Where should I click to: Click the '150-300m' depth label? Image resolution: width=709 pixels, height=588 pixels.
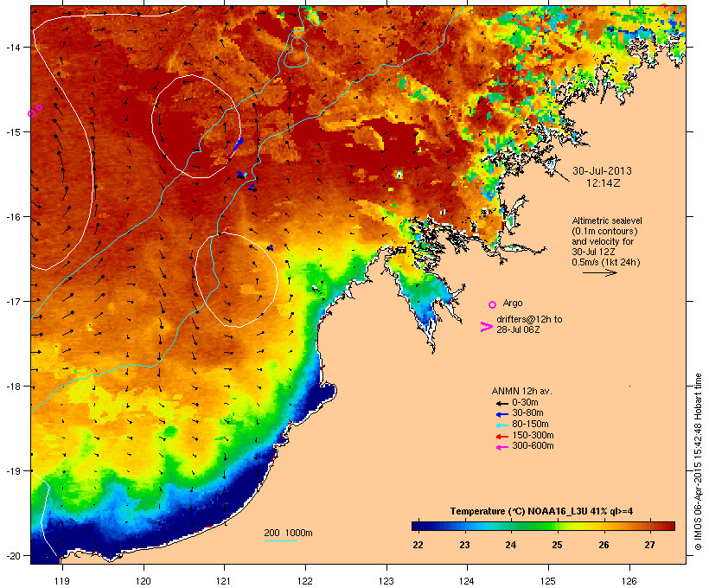533,435
